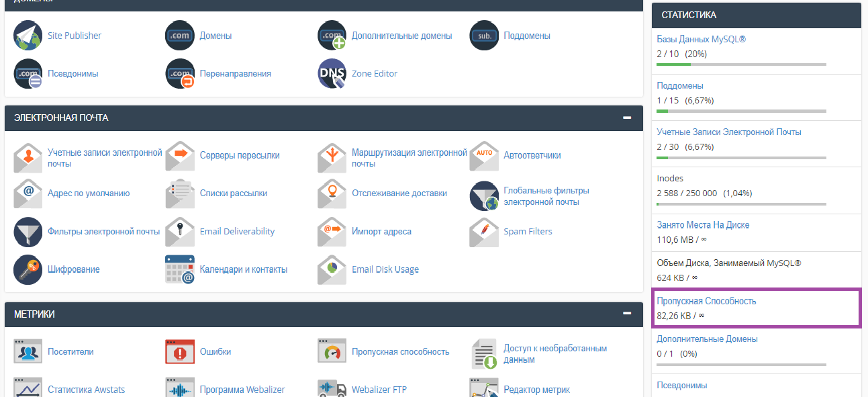
Task: Open the Дополнительные Домены statistics link
Action: tap(707, 339)
